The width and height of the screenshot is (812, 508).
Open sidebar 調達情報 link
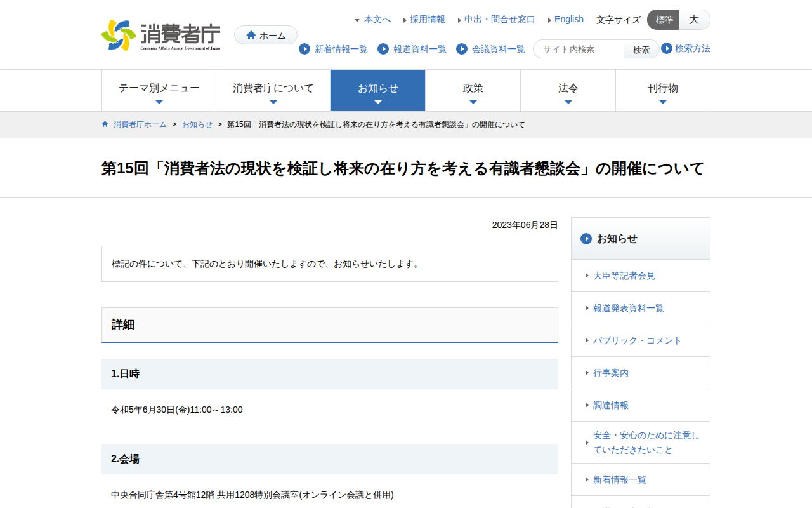tap(611, 405)
